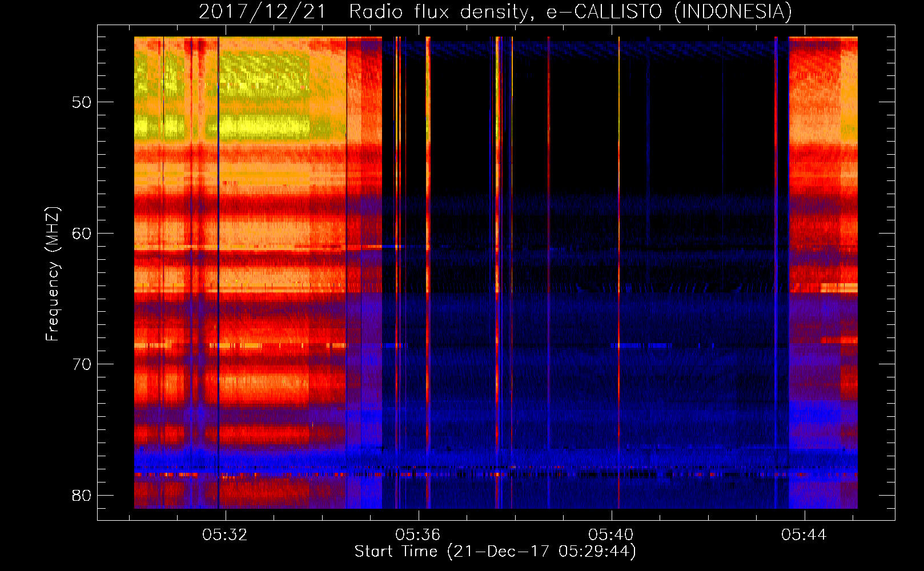Click the '50' frequency tick label
The width and height of the screenshot is (924, 571).
(82, 103)
